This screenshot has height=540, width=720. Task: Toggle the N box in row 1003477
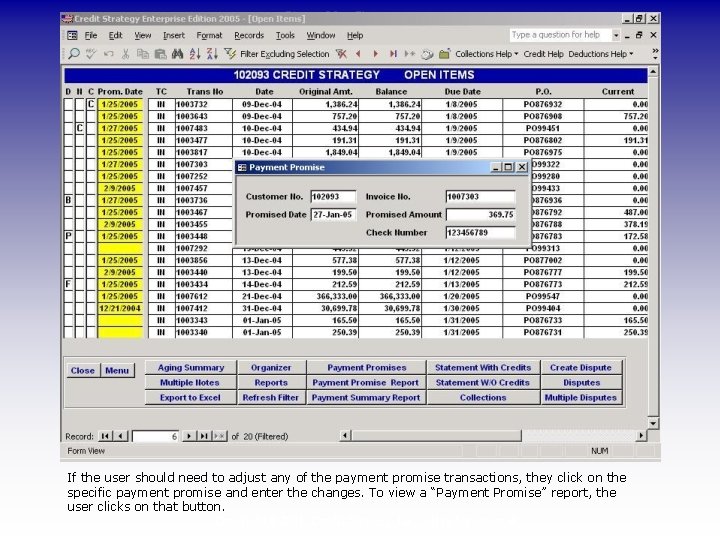coord(80,140)
